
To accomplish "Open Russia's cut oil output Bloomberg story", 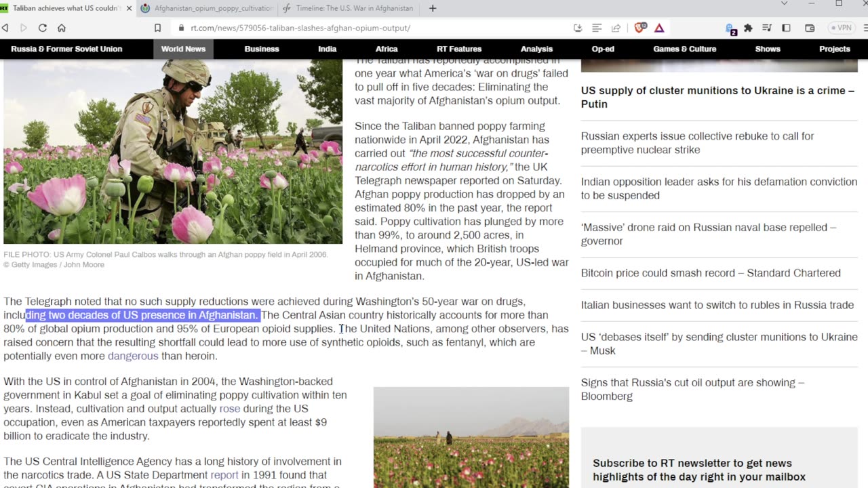I will point(692,389).
